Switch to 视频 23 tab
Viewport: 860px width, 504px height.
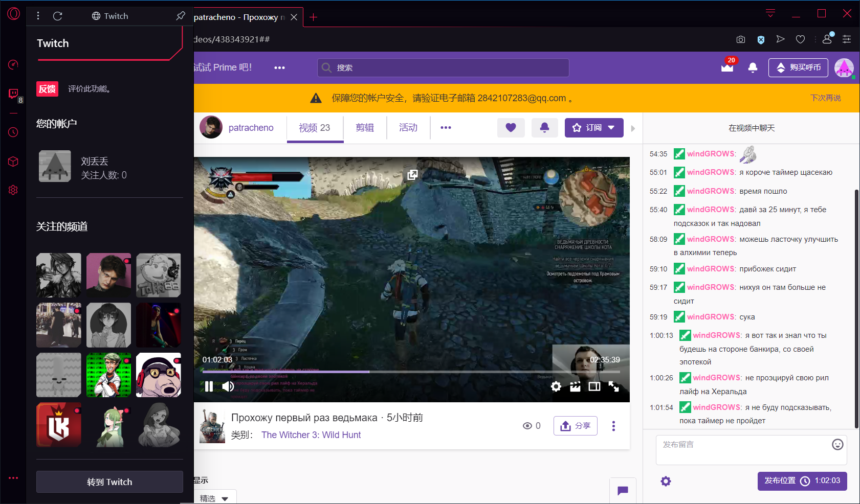tap(315, 128)
